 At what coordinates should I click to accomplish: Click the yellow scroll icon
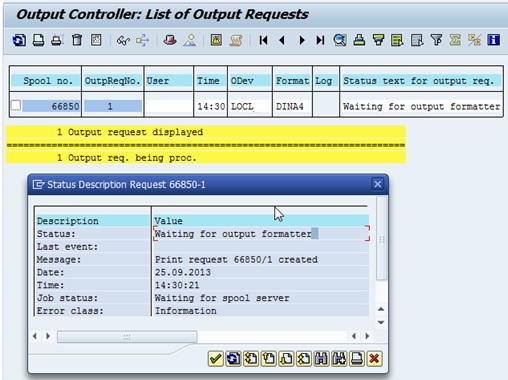tap(236, 41)
